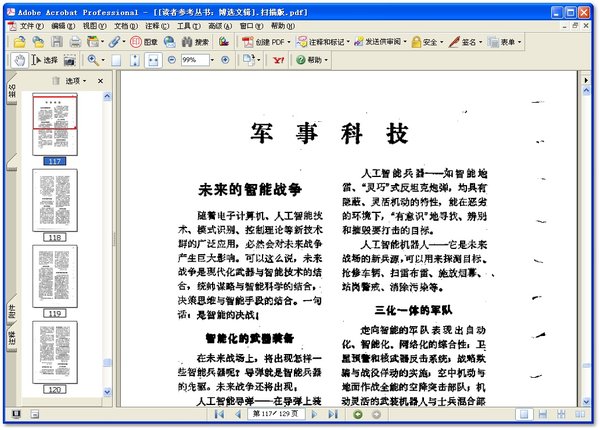The width and height of the screenshot is (600, 430).
Task: Choose the Snapshot camera tool
Action: [x=70, y=60]
